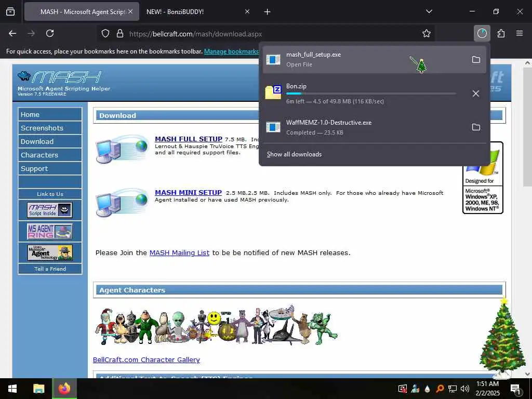Open Support in site menu

point(50,169)
